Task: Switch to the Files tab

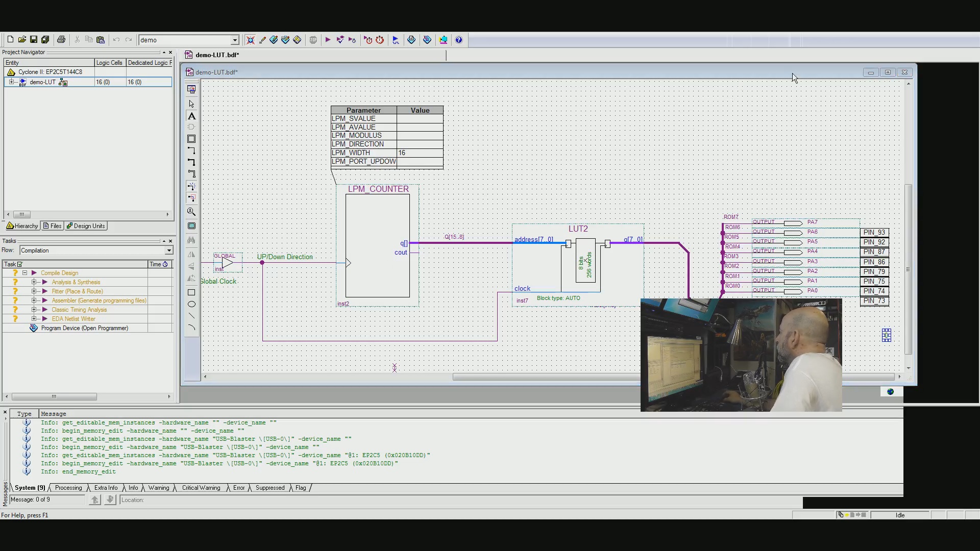Action: [53, 226]
